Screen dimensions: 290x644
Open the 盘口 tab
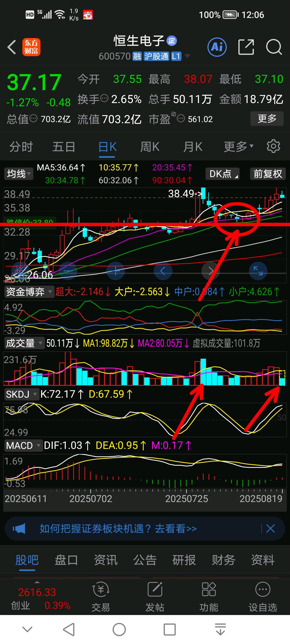coord(66,560)
